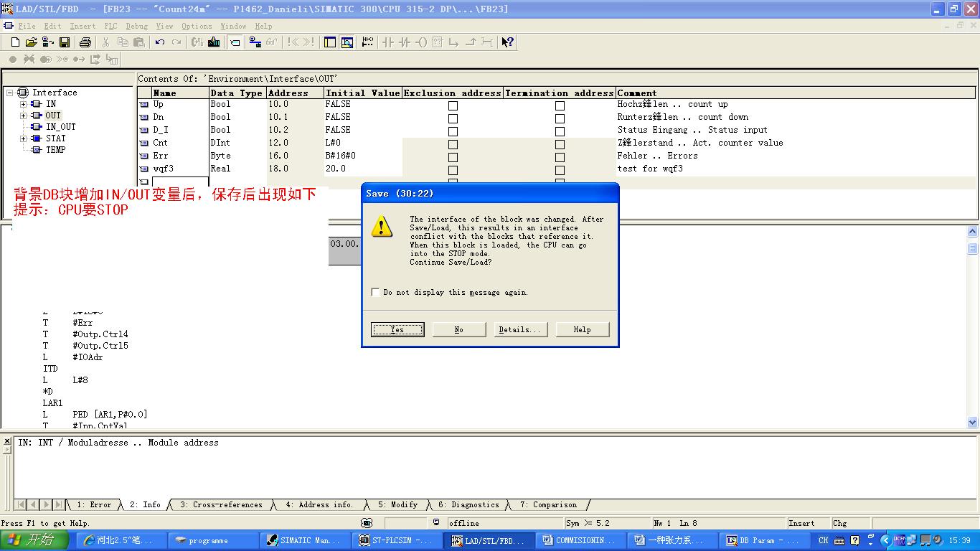Screen dimensions: 980x551
Task: Toggle the Details pane toolbar icon
Action: (x=347, y=42)
